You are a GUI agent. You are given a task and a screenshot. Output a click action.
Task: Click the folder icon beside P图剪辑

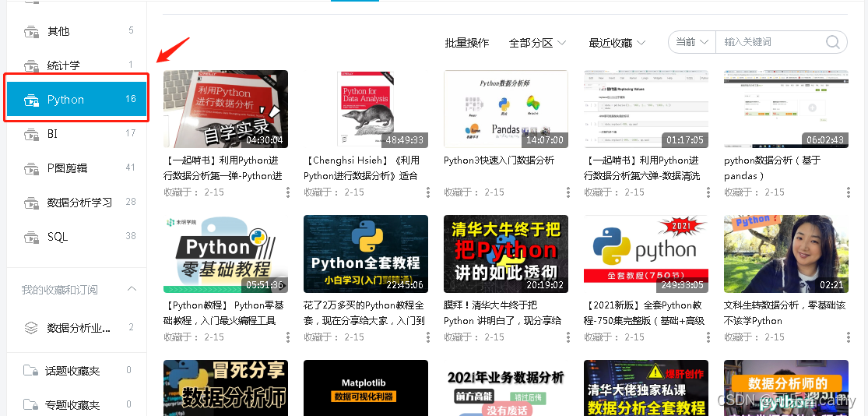tap(31, 168)
